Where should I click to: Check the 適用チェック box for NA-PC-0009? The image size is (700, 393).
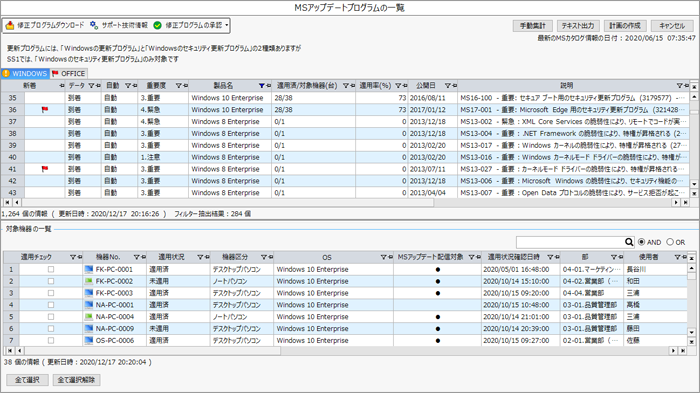click(x=51, y=328)
